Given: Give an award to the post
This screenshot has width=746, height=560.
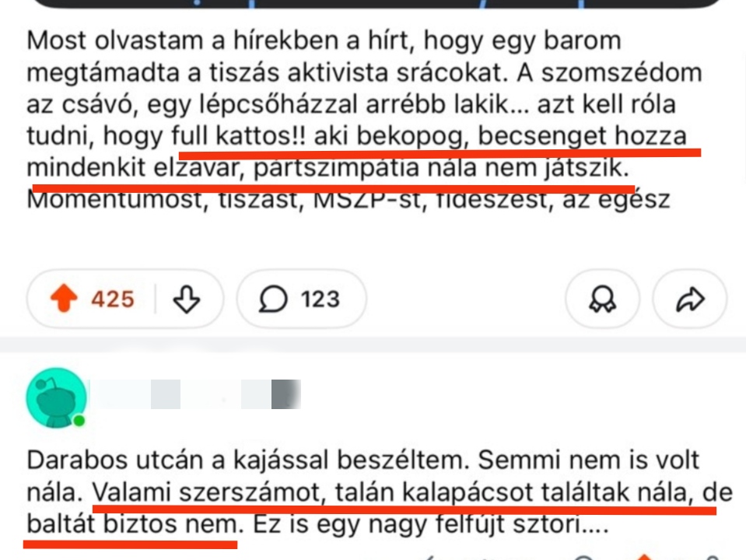Looking at the screenshot, I should (x=602, y=299).
